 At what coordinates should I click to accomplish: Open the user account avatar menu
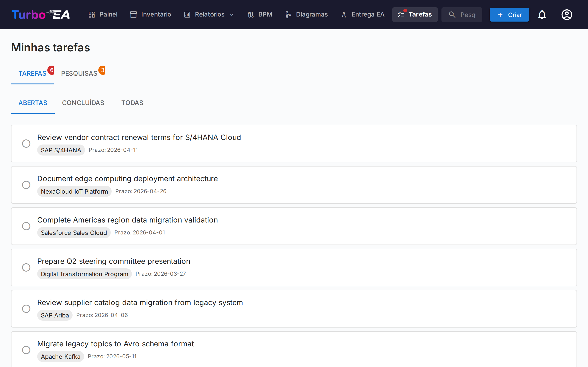coord(567,14)
